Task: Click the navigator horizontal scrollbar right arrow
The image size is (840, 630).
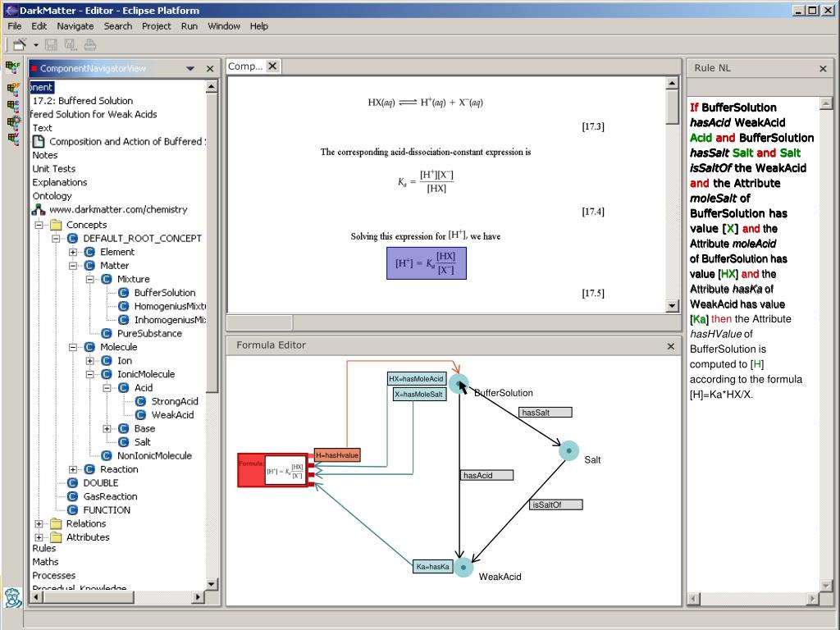Action: pyautogui.click(x=199, y=596)
